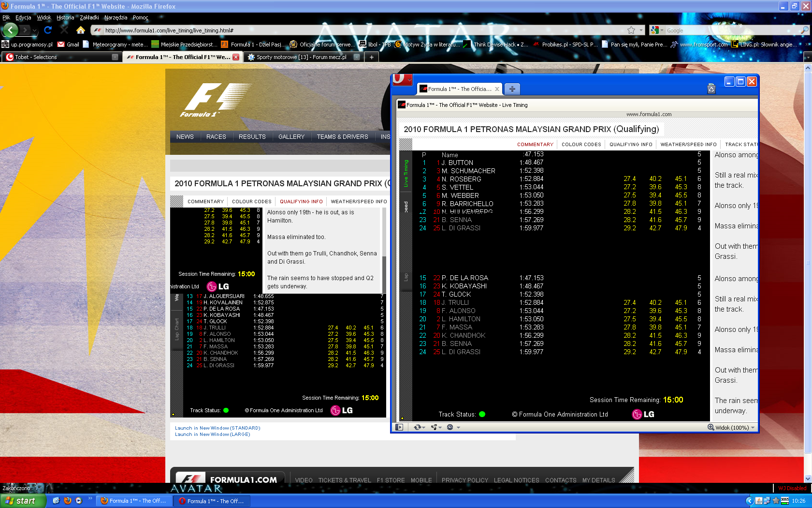The image size is (812, 508).
Task: Select QUALIFYING INFO tab in Firefox timing
Action: click(x=301, y=202)
